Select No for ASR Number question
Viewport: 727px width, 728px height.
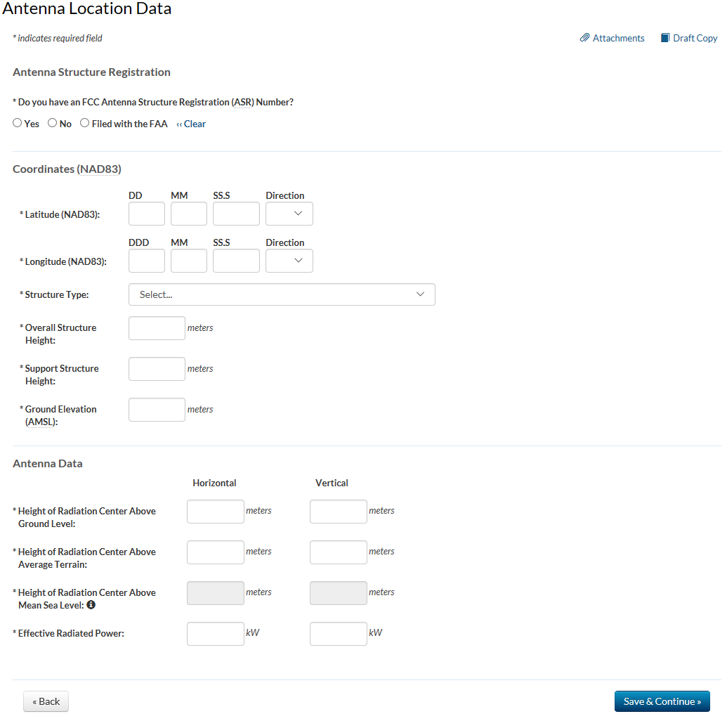click(x=53, y=123)
